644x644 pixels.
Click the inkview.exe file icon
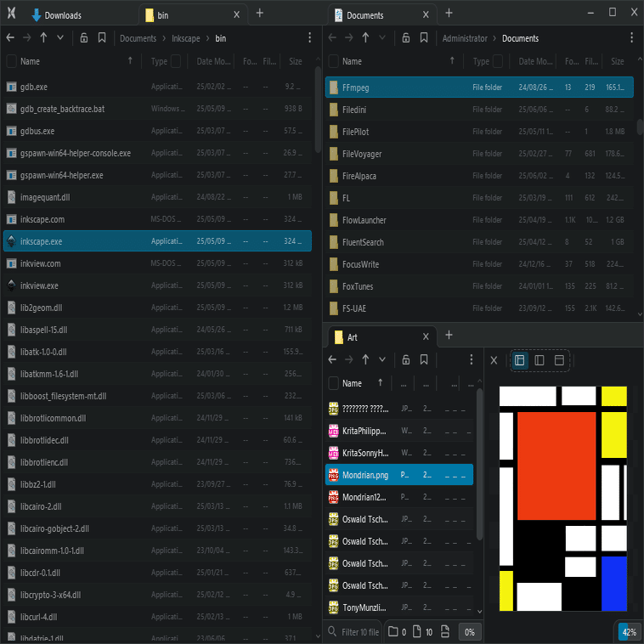12,285
